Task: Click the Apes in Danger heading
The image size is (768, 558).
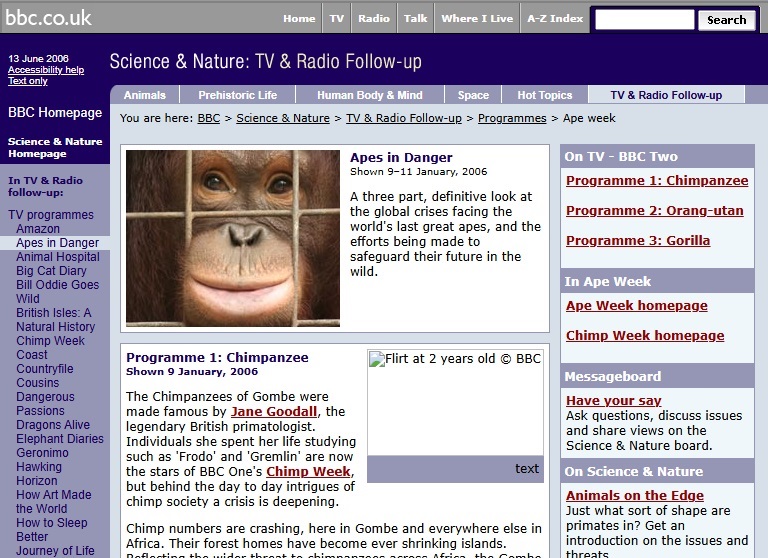Action: pos(401,157)
